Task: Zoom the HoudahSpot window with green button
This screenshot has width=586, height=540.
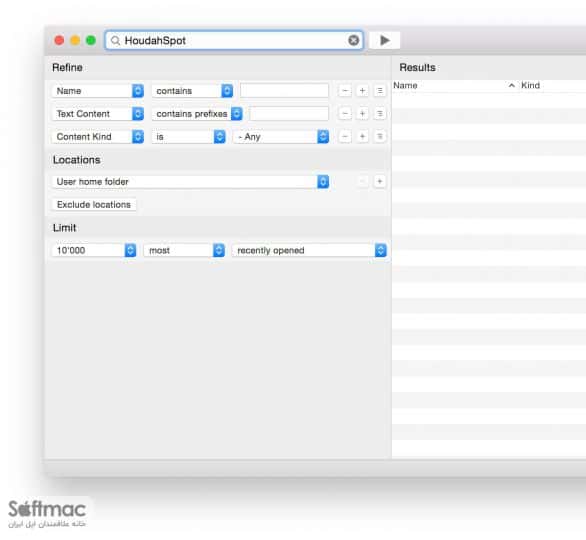Action: pyautogui.click(x=91, y=40)
